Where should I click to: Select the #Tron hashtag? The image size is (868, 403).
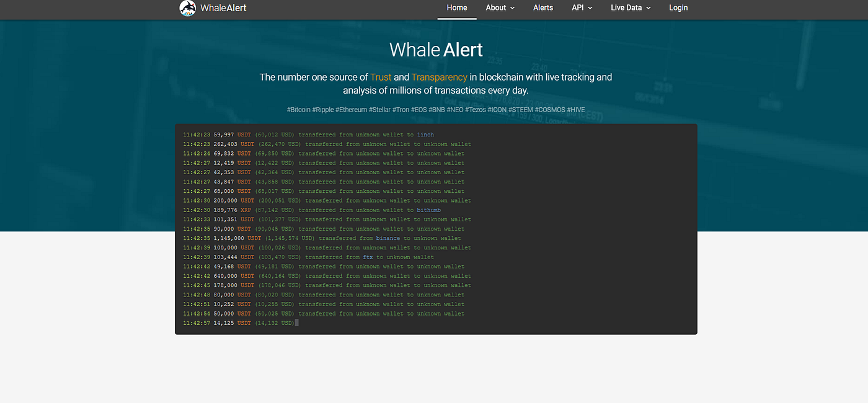401,110
